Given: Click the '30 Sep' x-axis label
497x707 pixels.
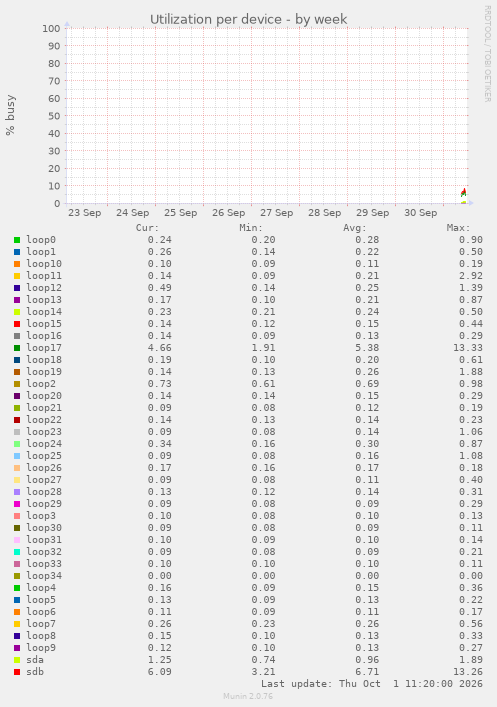Looking at the screenshot, I should [420, 213].
